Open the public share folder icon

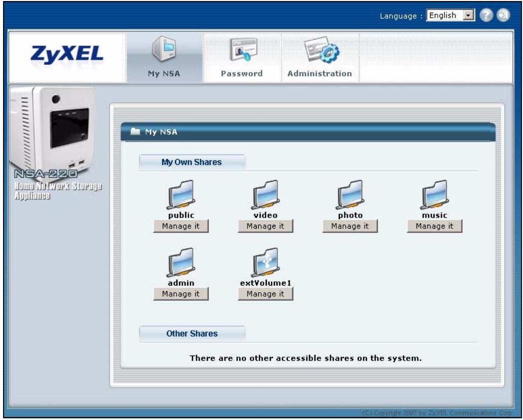pyautogui.click(x=181, y=195)
